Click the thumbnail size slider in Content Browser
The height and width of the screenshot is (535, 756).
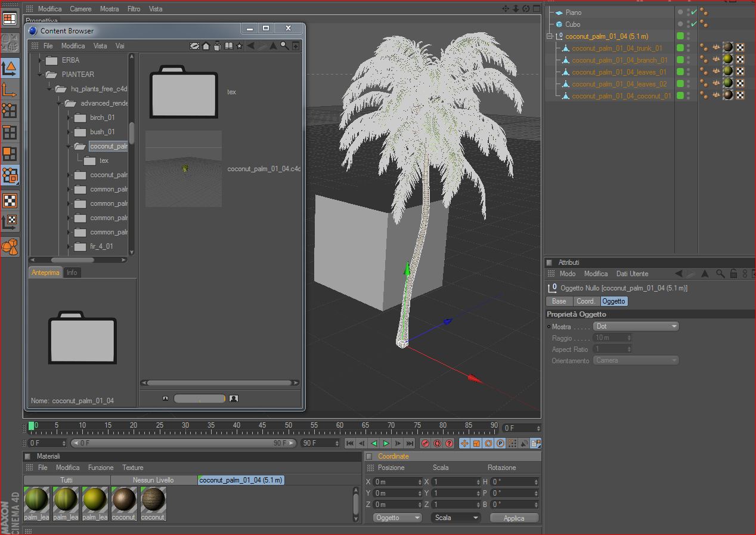pos(199,398)
